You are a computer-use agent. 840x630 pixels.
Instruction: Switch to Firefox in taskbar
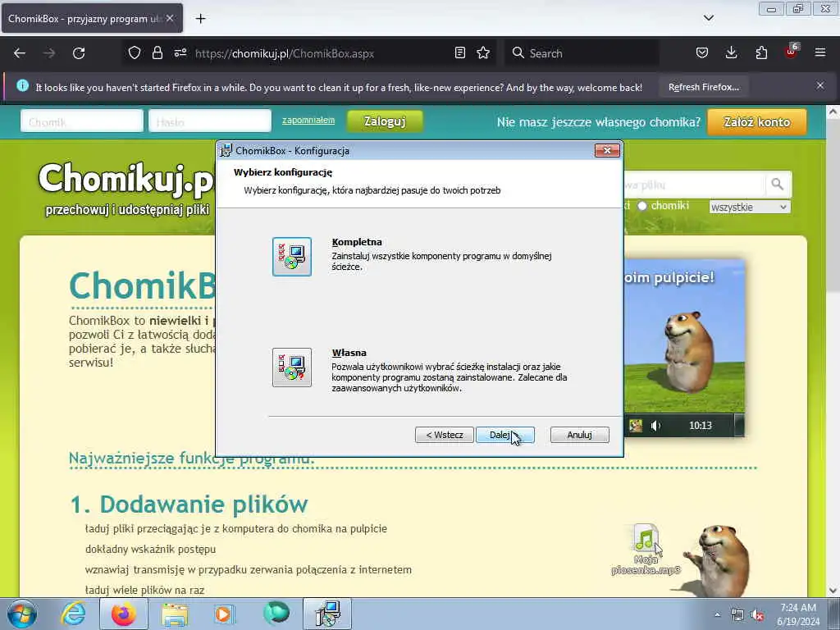[x=124, y=614]
